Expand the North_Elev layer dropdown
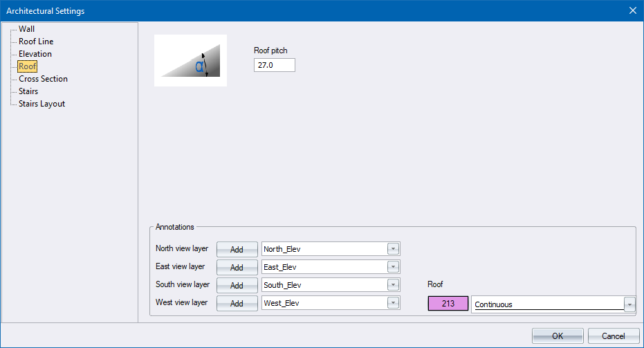Viewport: 644px width, 348px height. (x=393, y=249)
